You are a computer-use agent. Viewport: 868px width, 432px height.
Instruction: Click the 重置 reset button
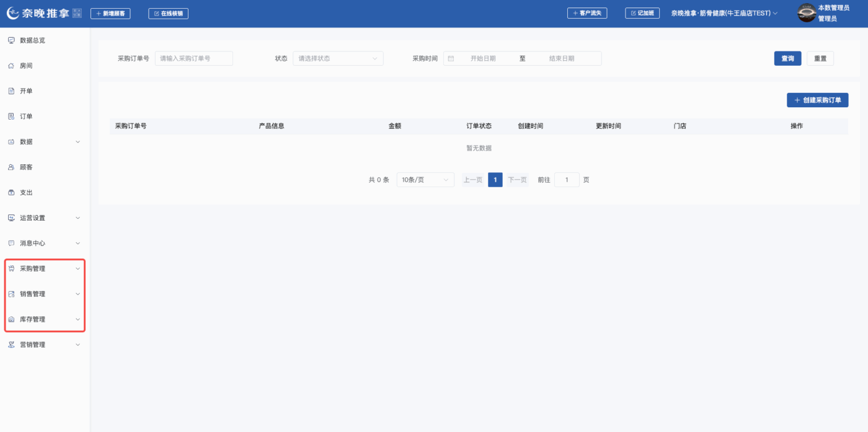pyautogui.click(x=820, y=58)
